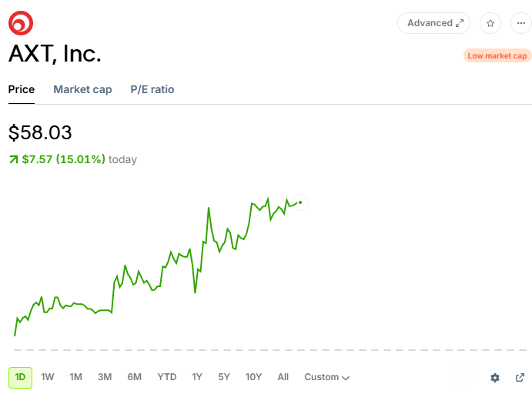The image size is (532, 394).
Task: Click the Low market cap badge
Action: 497,56
